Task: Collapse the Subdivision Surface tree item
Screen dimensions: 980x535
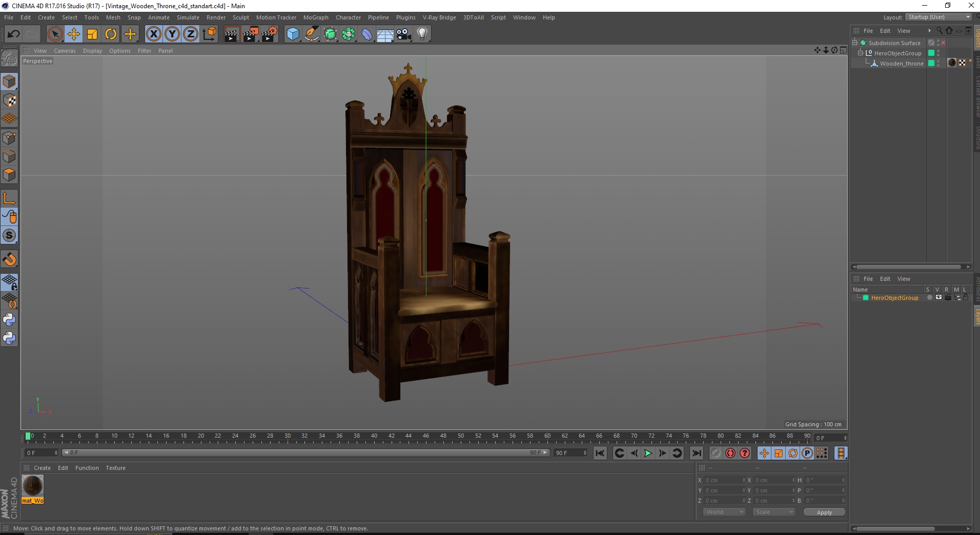Action: tap(855, 43)
